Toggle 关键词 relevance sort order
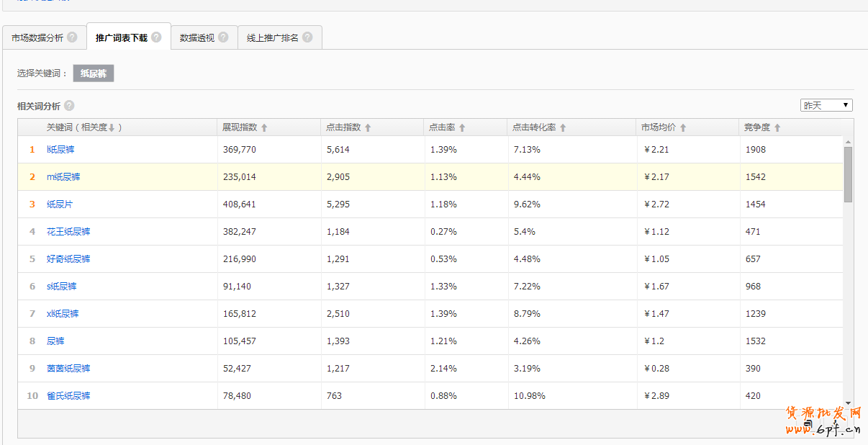Viewport: 868px width, 445px height. [112, 127]
